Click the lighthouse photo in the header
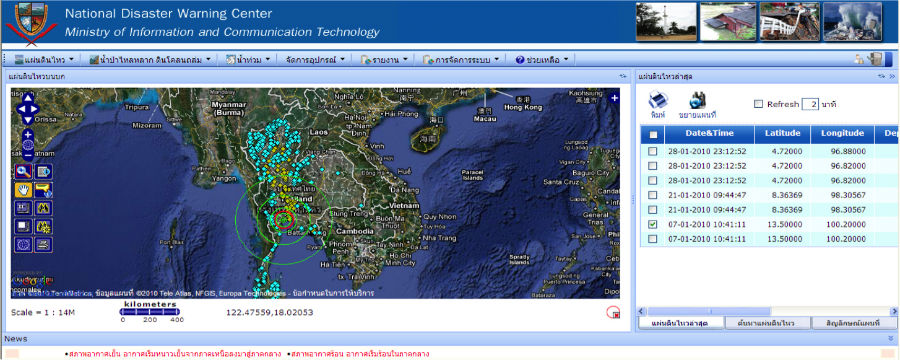 pos(666,22)
